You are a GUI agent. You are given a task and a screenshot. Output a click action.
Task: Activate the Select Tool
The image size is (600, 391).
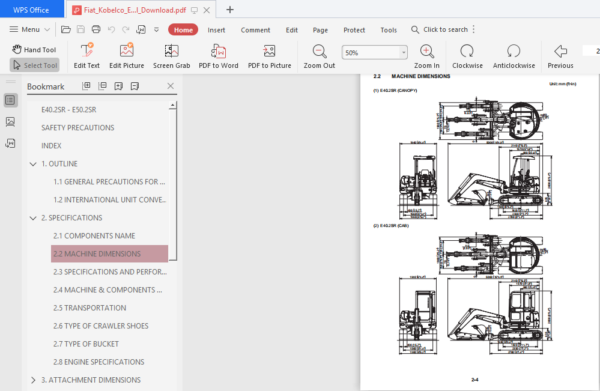click(x=35, y=65)
